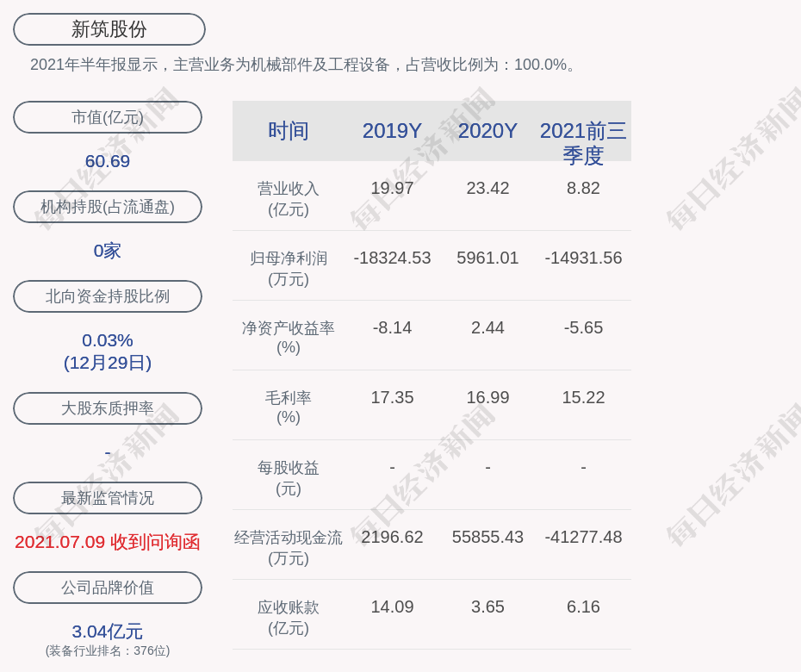Image resolution: width=801 pixels, height=672 pixels.
Task: Click the 新筑股份 company name pill
Action: tap(109, 29)
